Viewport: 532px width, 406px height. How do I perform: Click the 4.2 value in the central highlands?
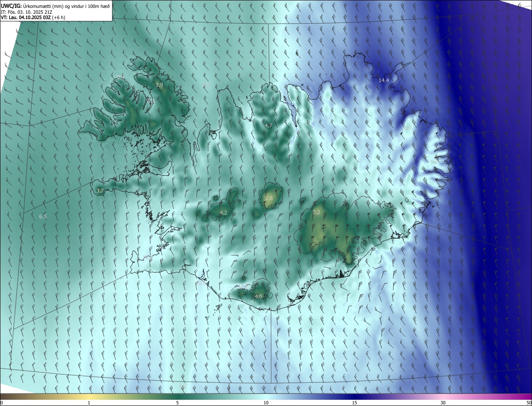(223, 213)
